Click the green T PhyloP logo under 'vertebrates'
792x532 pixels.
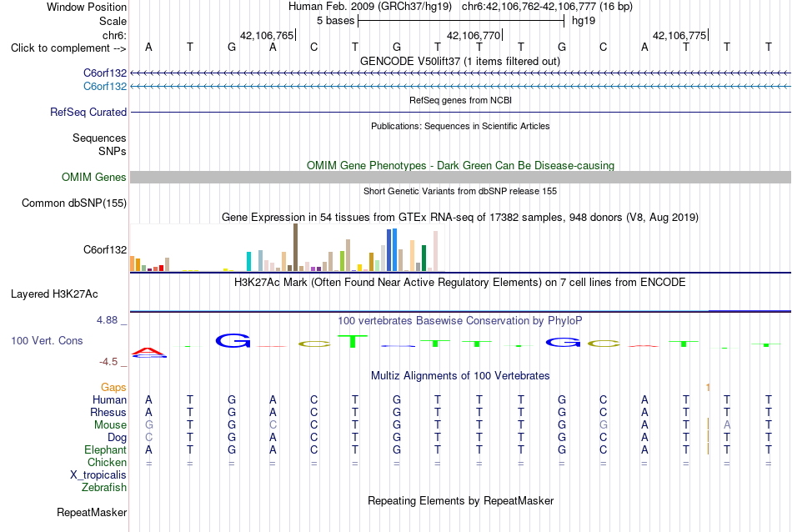353,342
